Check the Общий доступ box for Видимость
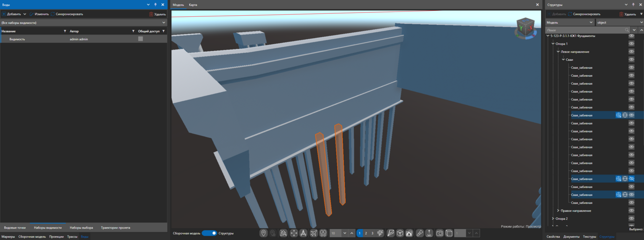The width and height of the screenshot is (644, 240). pos(141,39)
